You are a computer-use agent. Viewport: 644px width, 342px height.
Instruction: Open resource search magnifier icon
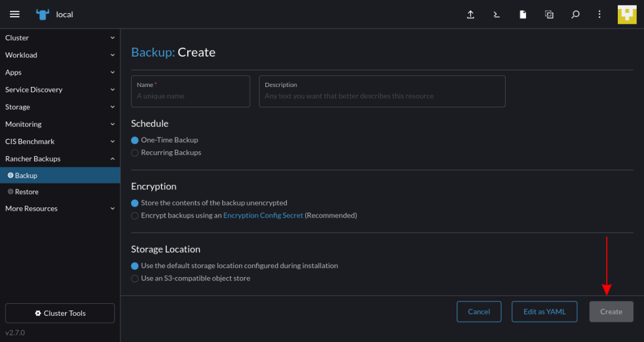(575, 14)
